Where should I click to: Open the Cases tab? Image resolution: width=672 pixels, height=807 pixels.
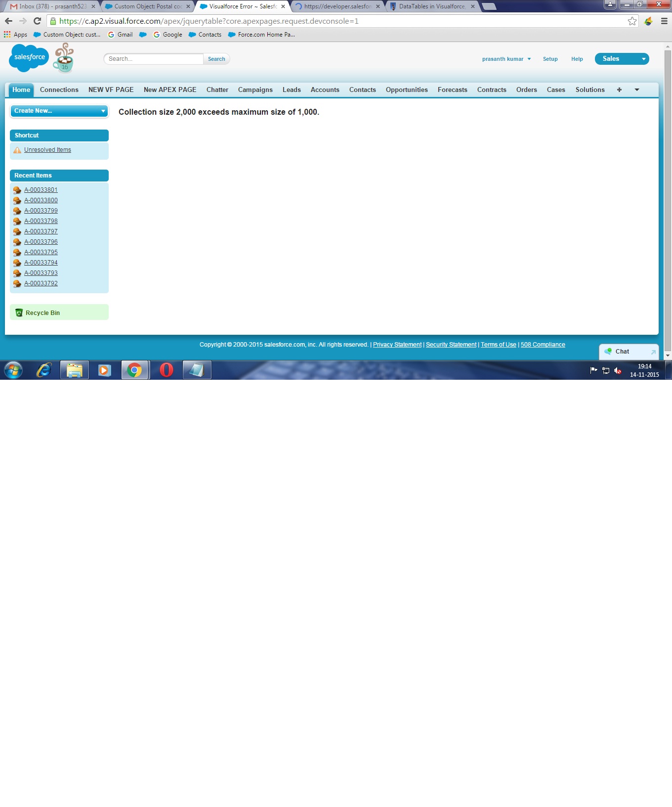tap(556, 90)
